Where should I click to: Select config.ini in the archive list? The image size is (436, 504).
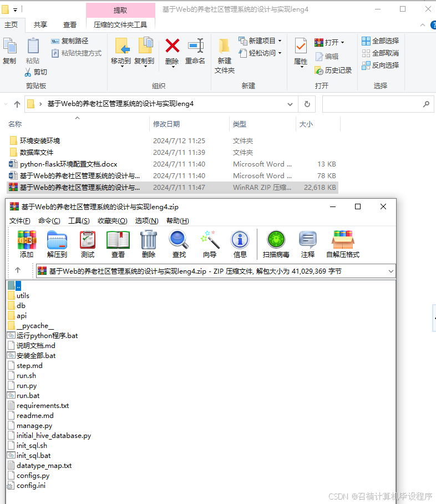click(x=27, y=485)
